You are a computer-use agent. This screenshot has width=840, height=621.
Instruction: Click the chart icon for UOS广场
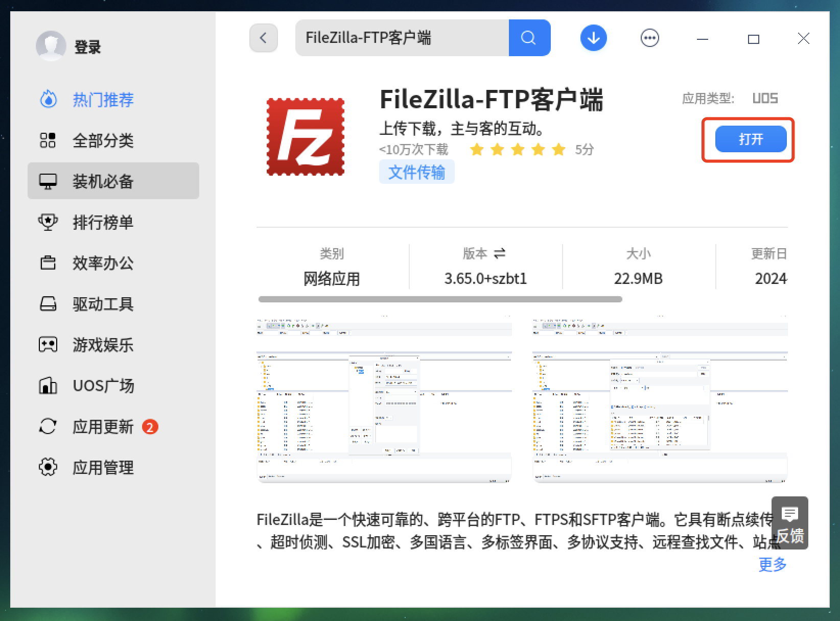(x=48, y=385)
